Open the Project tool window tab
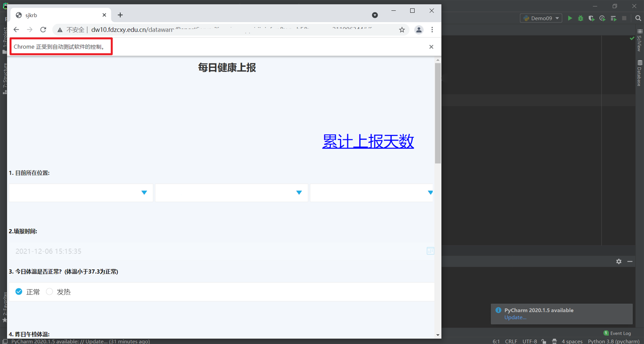The width and height of the screenshot is (644, 344). coord(5,40)
